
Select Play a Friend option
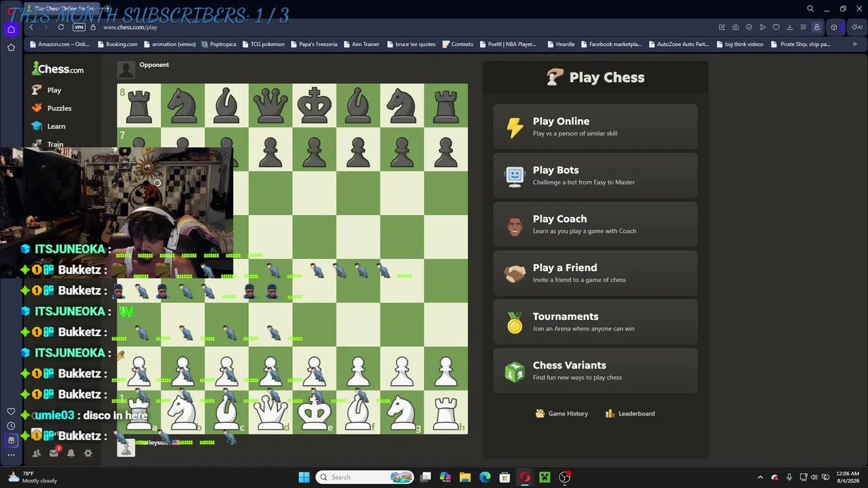point(595,273)
